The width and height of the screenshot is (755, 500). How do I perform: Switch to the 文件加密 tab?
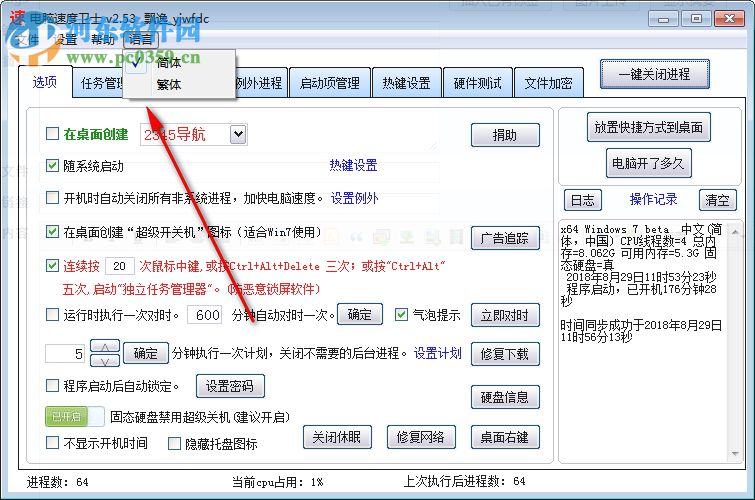(x=548, y=83)
